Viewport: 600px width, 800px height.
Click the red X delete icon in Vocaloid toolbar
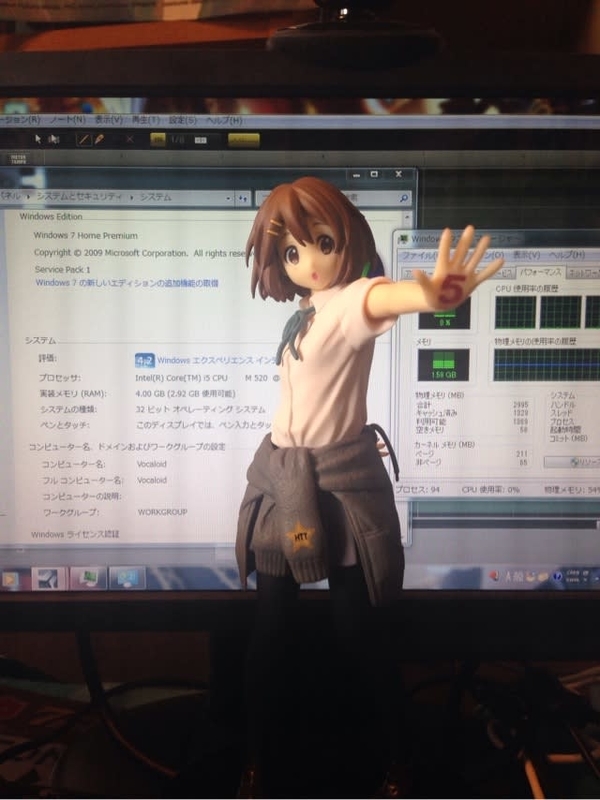[130, 139]
